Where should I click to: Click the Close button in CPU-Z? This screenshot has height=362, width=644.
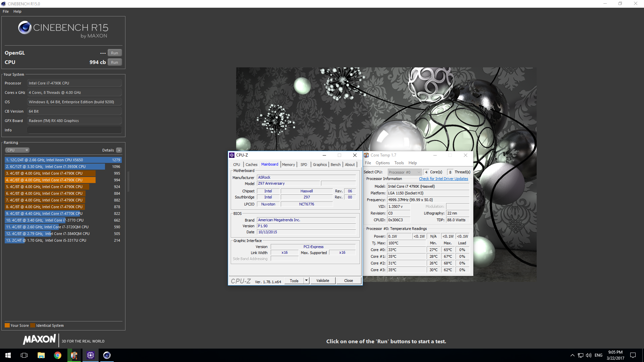point(348,281)
